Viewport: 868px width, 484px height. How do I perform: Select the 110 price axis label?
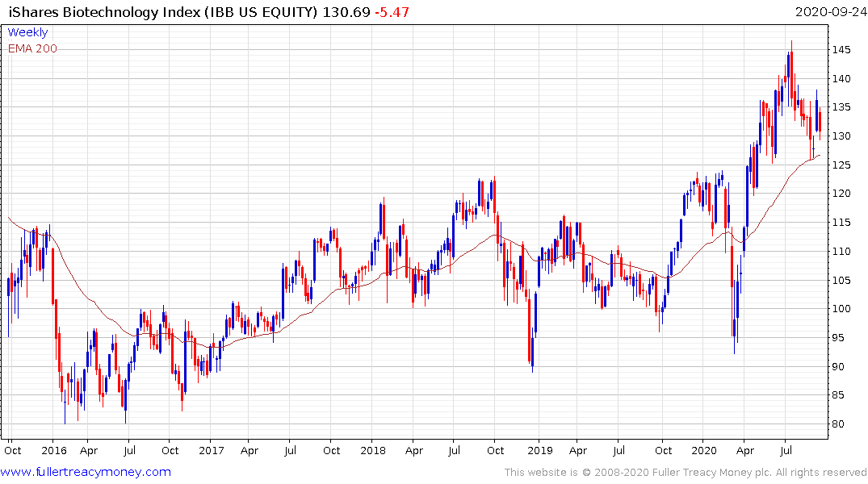(x=841, y=251)
